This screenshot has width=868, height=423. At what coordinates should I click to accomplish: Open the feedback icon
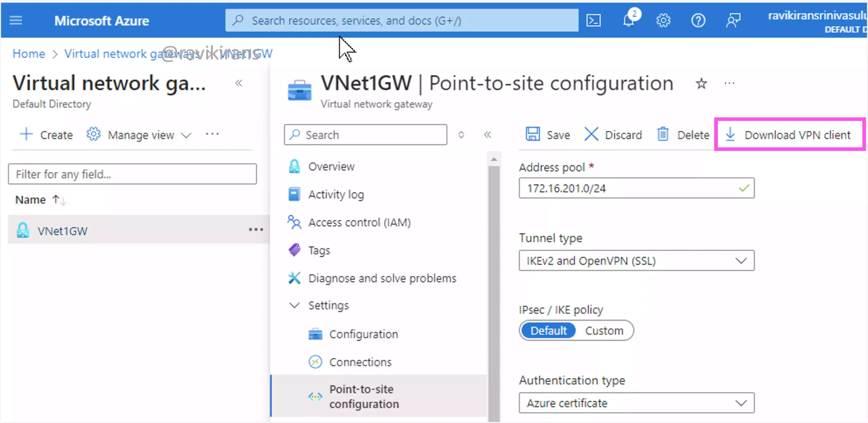(x=733, y=21)
